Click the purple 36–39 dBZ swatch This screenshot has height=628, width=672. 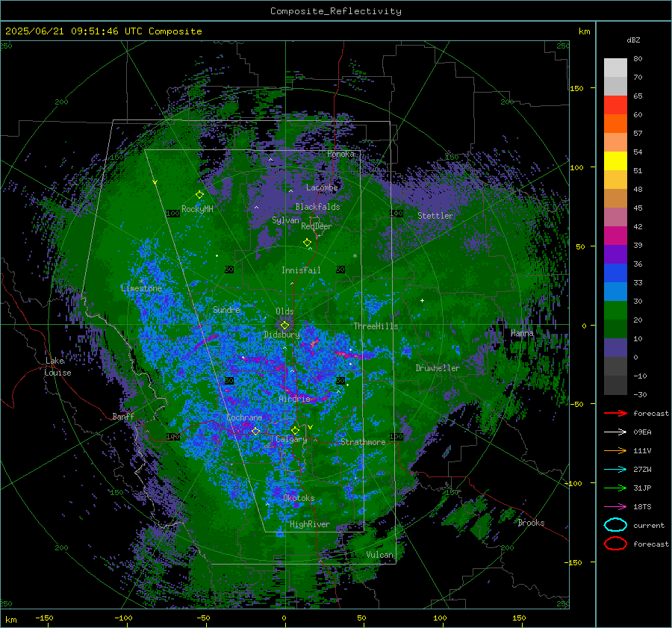coord(615,255)
